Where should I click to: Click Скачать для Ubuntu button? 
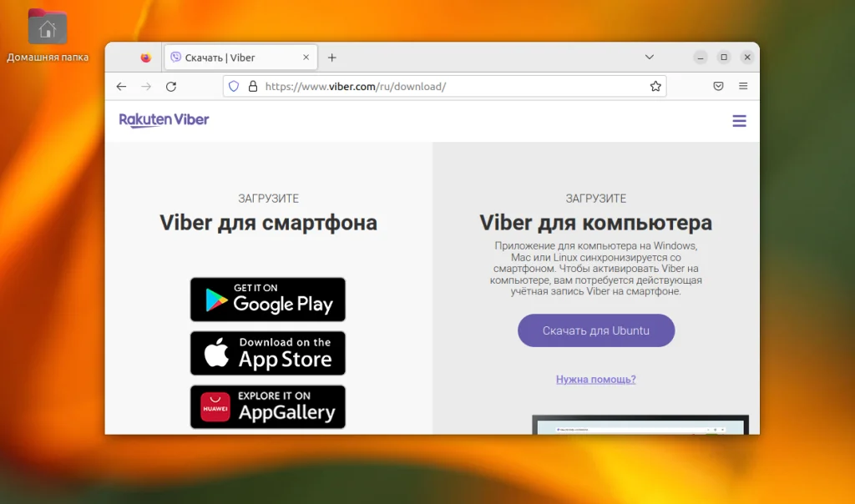596,330
